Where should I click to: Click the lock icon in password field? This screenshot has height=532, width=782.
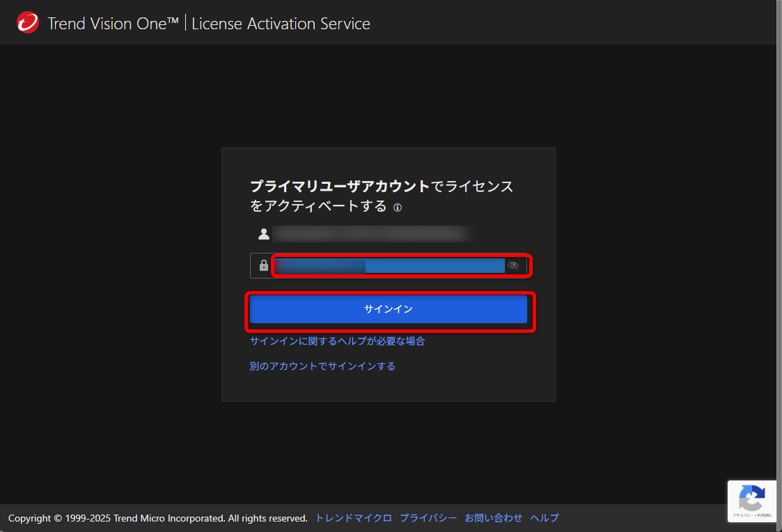point(264,265)
